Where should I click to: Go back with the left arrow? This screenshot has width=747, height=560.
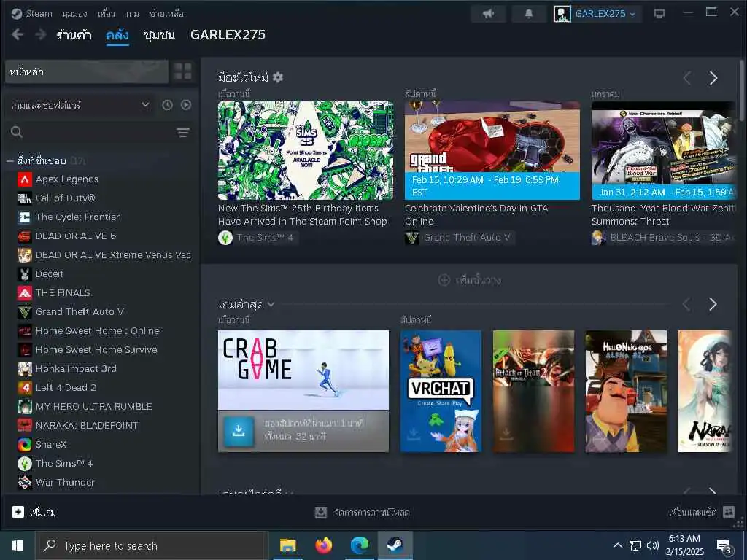pyautogui.click(x=18, y=34)
